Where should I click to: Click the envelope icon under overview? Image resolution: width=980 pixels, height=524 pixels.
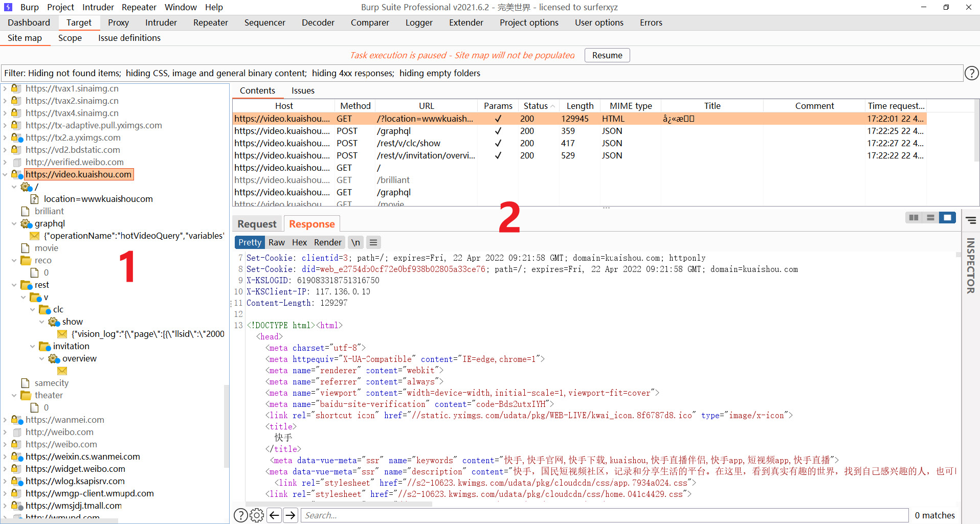pos(62,371)
